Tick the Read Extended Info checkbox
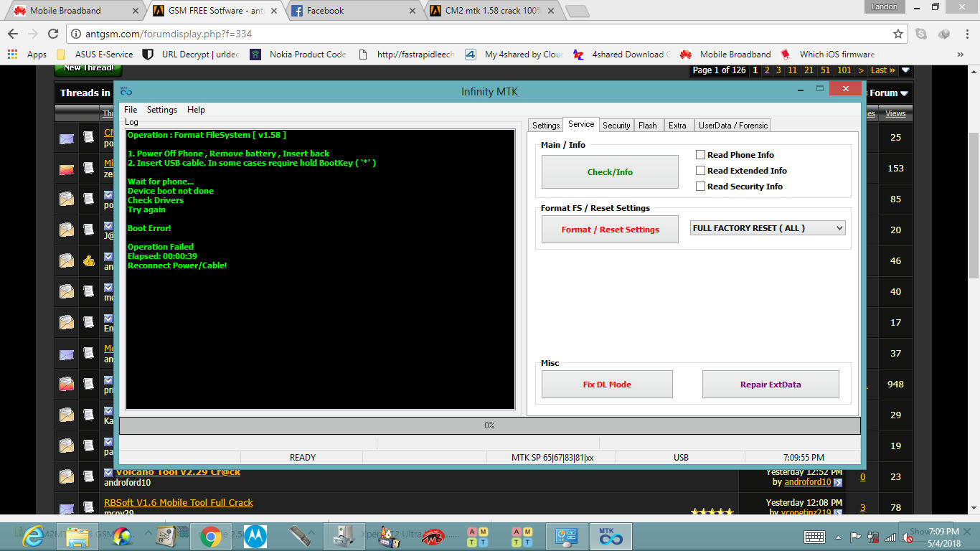The height and width of the screenshot is (551, 980). 701,171
